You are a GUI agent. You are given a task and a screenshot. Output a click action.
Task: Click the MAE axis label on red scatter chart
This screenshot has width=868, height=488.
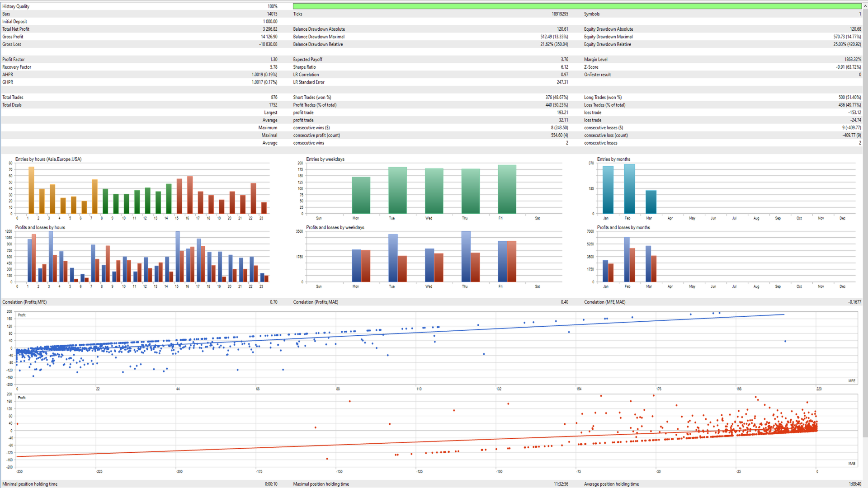[851, 464]
